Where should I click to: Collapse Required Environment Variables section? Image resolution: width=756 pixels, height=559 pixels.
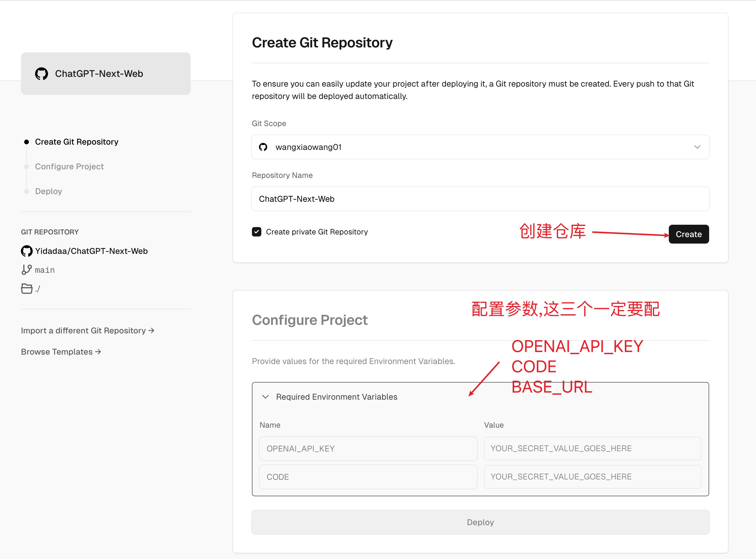coord(266,397)
